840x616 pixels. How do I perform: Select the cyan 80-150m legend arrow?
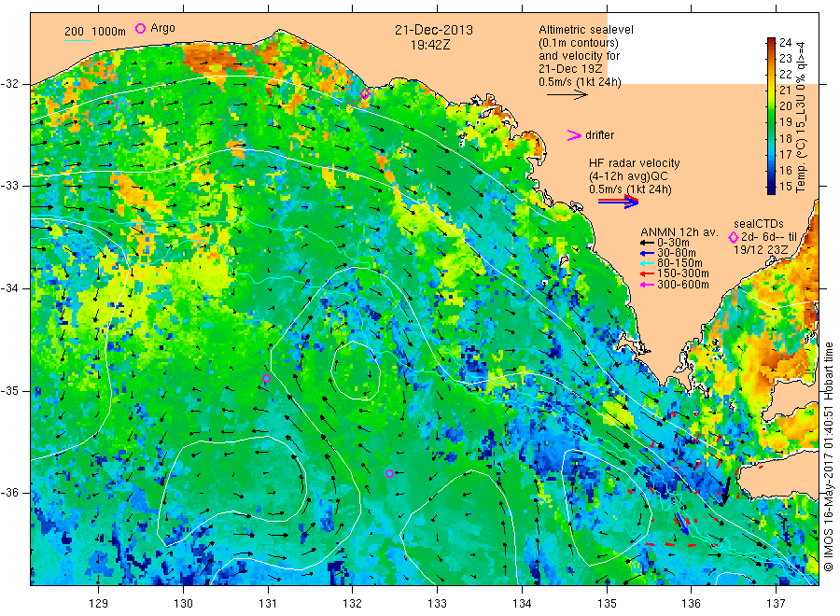(x=648, y=263)
